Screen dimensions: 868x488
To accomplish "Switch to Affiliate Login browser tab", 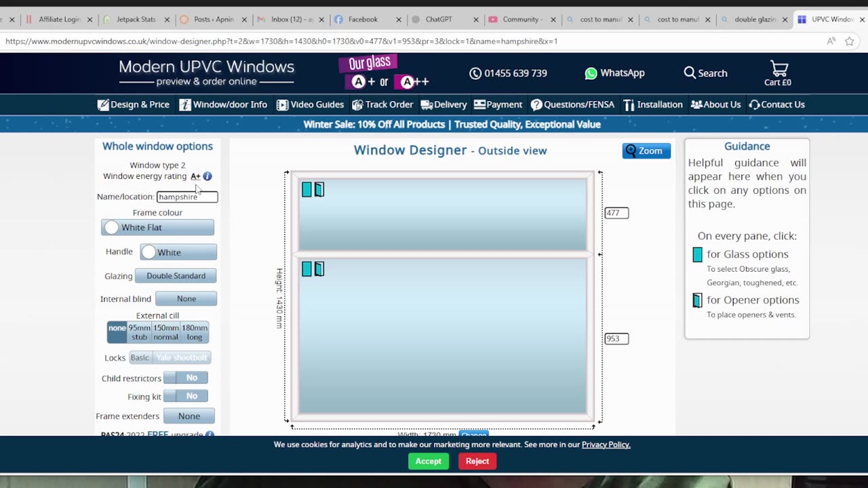I will coord(58,20).
